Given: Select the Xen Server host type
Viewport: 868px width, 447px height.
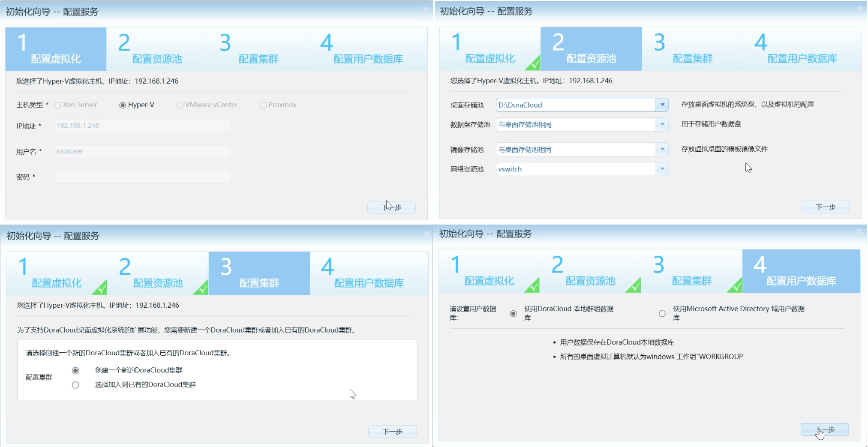Looking at the screenshot, I should [57, 105].
